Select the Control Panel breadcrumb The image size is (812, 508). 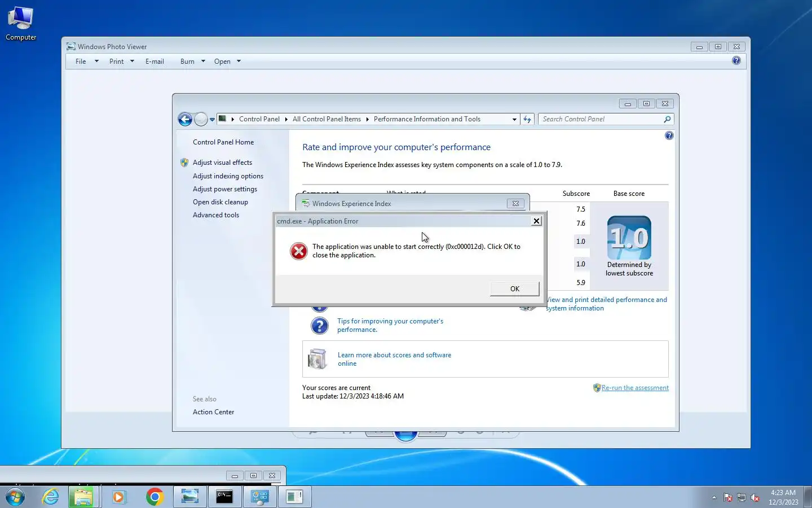259,119
